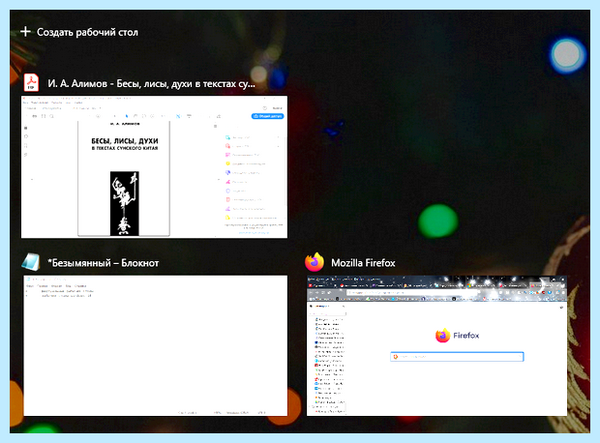This screenshot has height=443, width=600.
Task: Click the search field in Firefox preview
Action: (457, 357)
